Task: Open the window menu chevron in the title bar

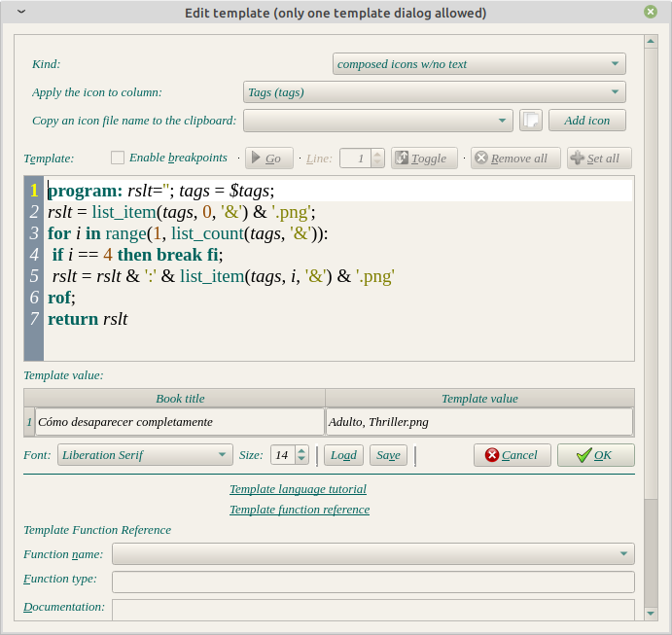Action: coord(21,12)
